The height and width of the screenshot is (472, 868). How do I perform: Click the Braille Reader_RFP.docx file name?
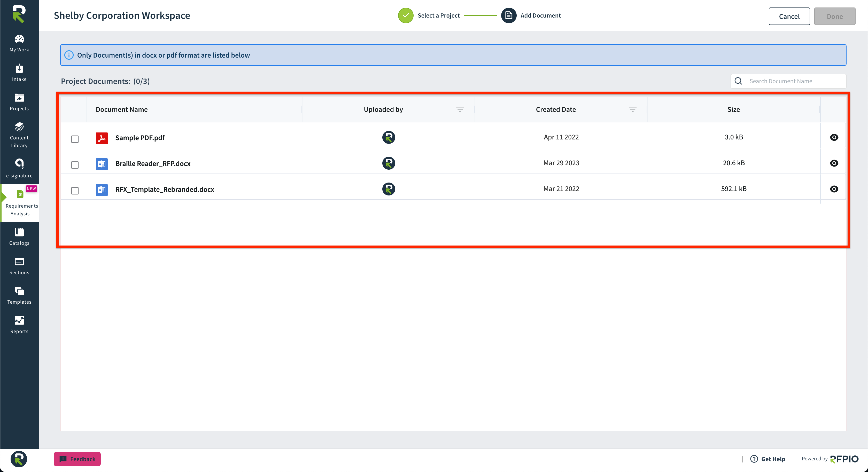click(x=153, y=163)
